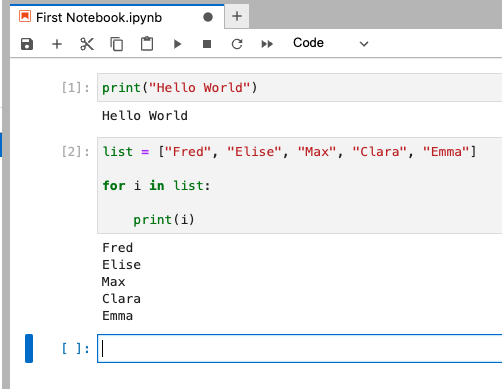Click the blue cell collapser bar

[29, 348]
